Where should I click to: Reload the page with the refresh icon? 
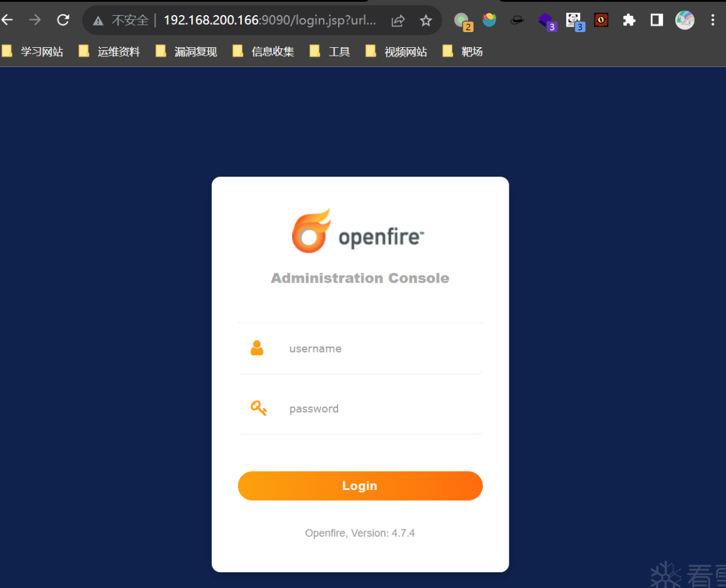(x=63, y=20)
